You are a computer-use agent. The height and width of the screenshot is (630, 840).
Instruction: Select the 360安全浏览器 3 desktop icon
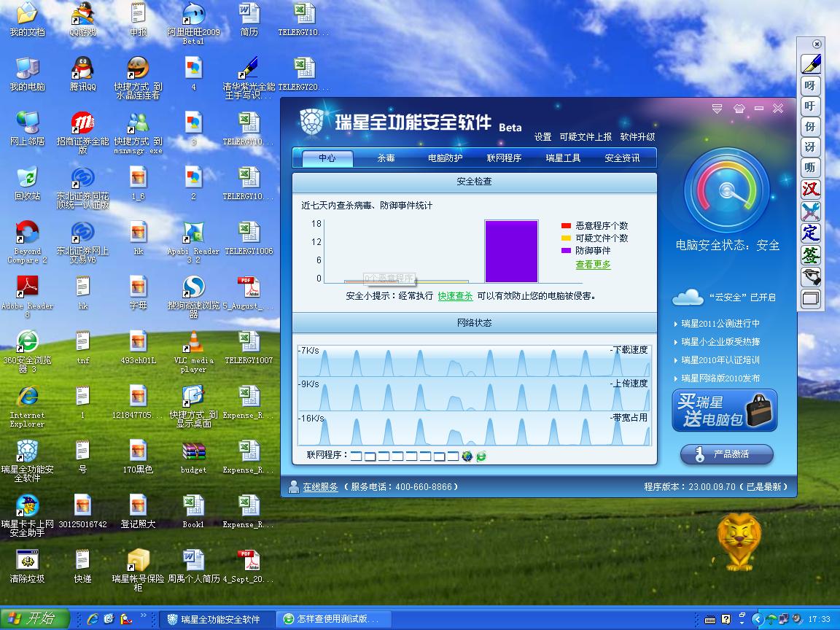pos(27,351)
